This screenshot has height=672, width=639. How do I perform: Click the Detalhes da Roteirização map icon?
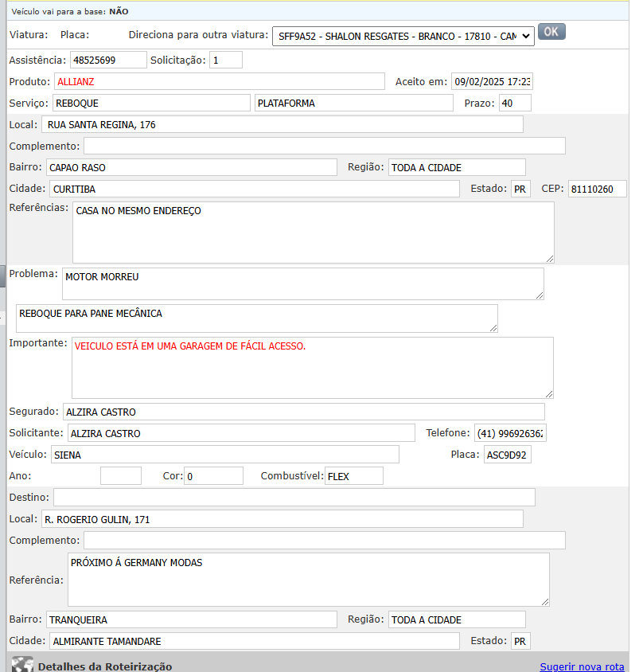22,666
